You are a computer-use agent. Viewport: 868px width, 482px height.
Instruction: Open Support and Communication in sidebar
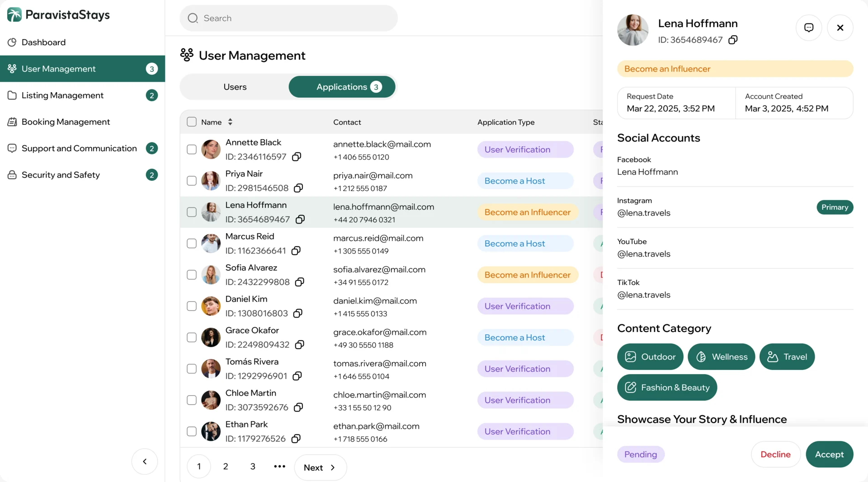(x=82, y=148)
